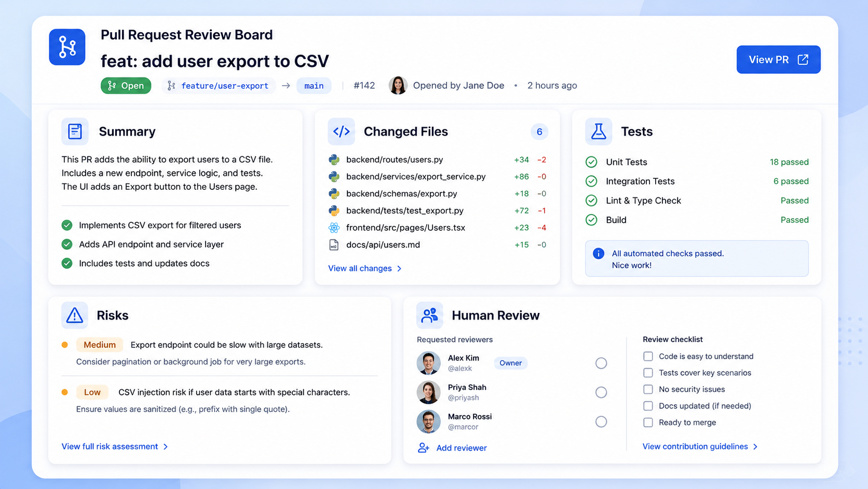Click Jane Doe's avatar in the header

[398, 85]
